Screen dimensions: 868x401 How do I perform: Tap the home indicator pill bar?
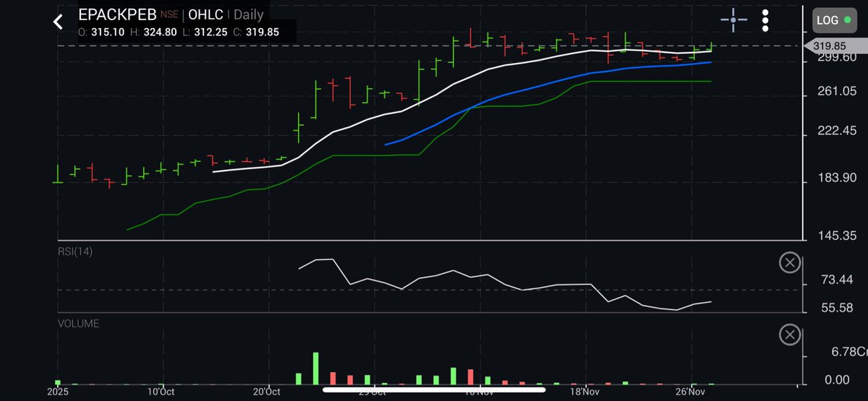pyautogui.click(x=433, y=389)
